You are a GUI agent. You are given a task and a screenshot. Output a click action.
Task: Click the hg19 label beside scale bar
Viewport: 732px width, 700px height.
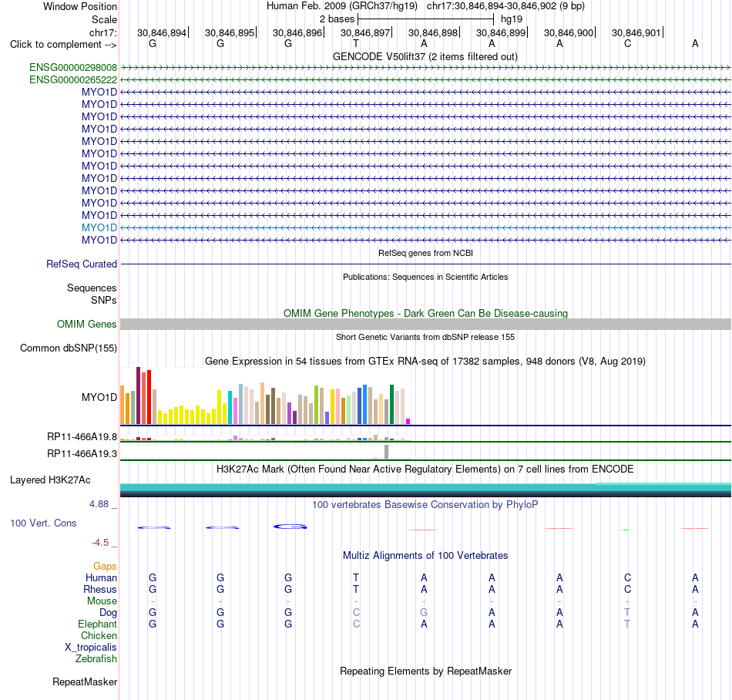[512, 19]
